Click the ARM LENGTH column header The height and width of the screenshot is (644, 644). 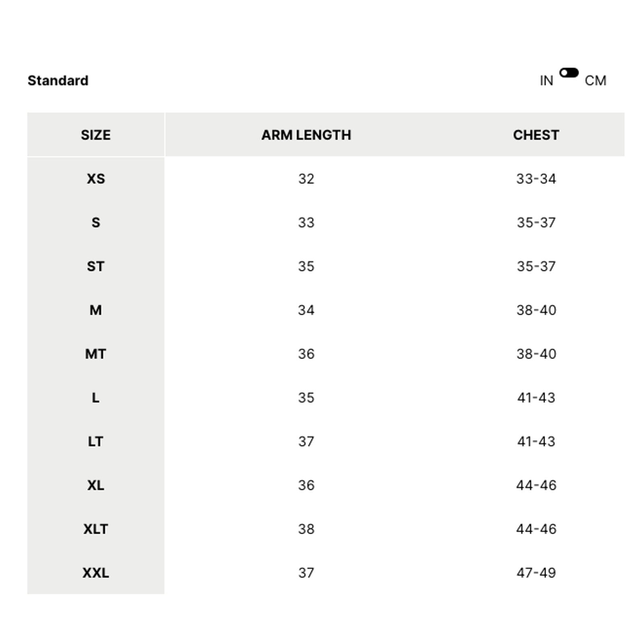click(x=306, y=135)
